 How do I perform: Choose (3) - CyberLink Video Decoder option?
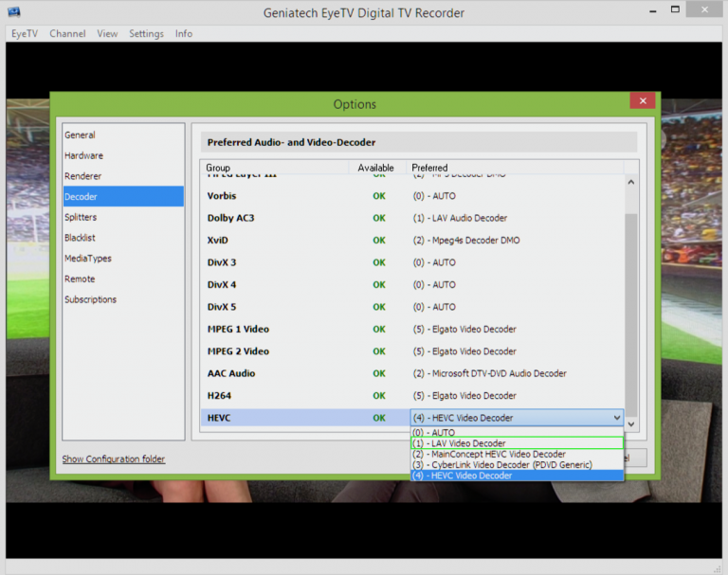point(517,464)
